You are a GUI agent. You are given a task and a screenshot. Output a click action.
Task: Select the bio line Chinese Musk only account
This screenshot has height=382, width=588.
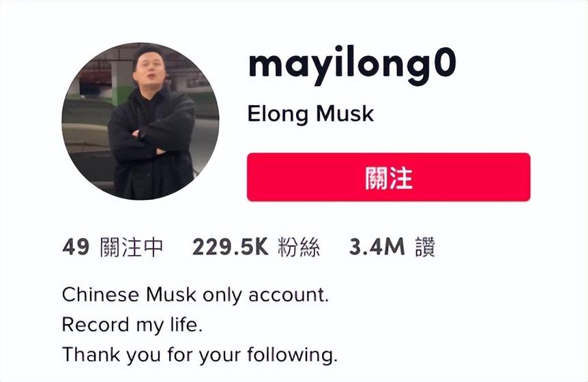pos(195,295)
